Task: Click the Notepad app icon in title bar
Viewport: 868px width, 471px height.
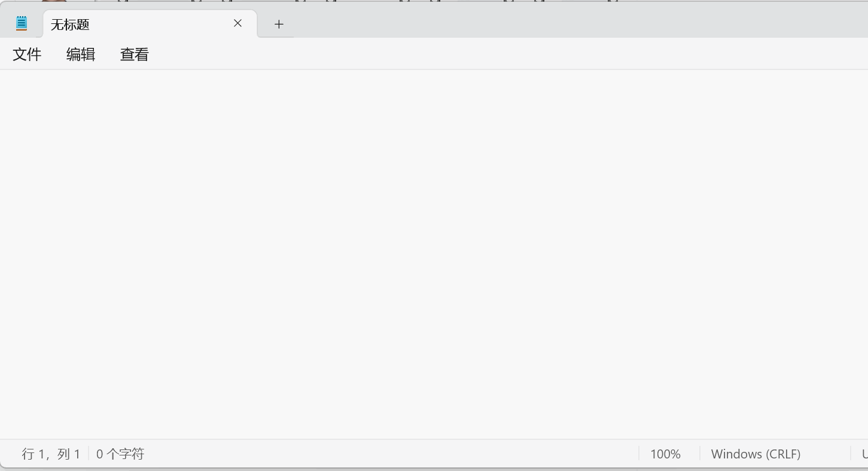Action: [x=22, y=23]
